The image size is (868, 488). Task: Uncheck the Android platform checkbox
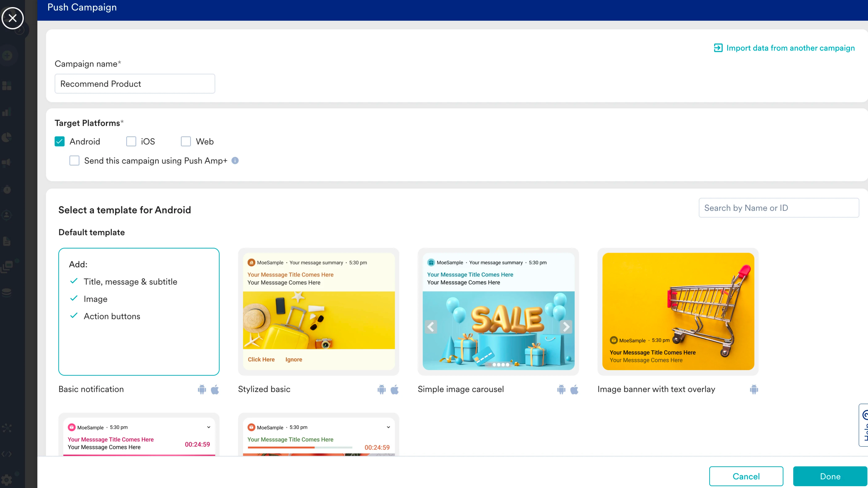click(60, 142)
